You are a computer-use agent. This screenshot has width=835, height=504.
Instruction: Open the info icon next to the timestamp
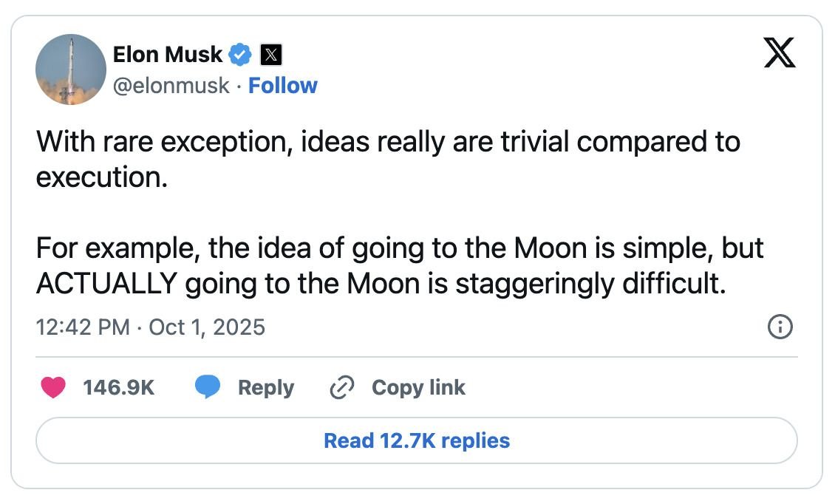[780, 327]
